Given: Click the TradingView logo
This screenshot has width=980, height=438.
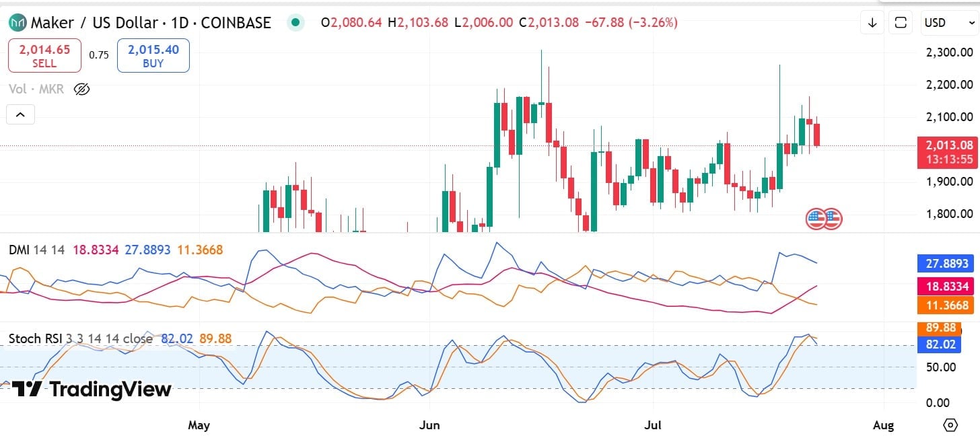Looking at the screenshot, I should click(x=92, y=389).
